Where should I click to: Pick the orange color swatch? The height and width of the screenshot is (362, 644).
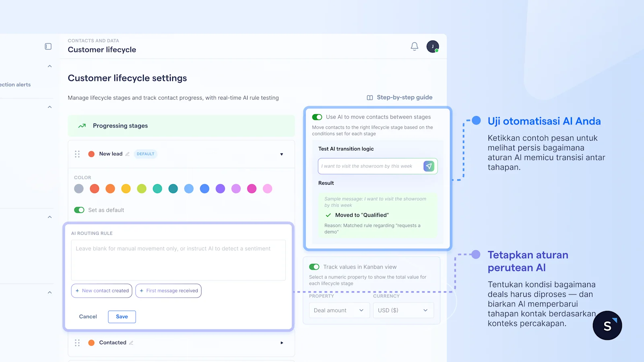click(110, 189)
